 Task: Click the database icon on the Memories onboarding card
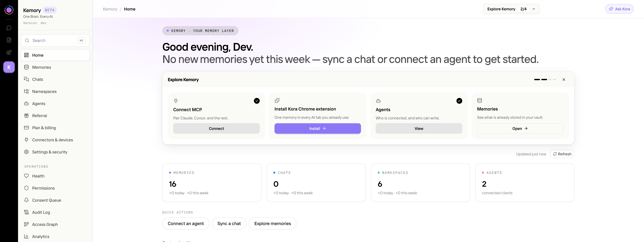[x=479, y=101]
